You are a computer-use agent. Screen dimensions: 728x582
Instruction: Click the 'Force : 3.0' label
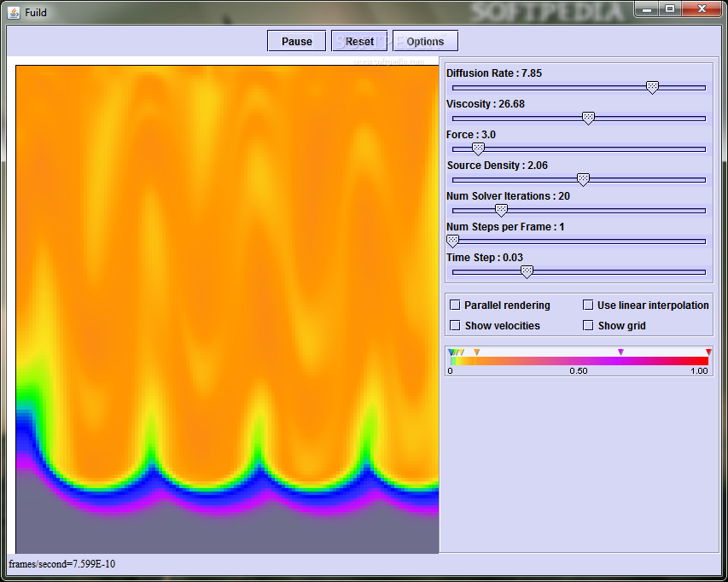pos(471,135)
